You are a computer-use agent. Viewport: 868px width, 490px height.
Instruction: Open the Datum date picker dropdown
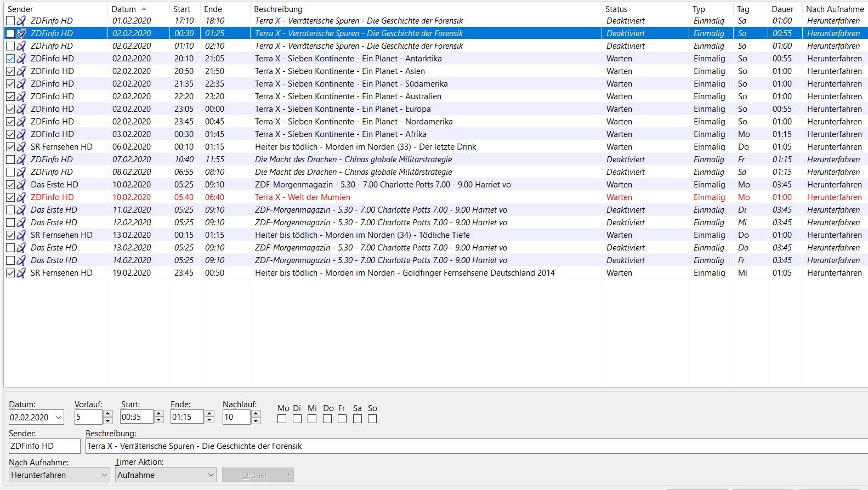58,418
